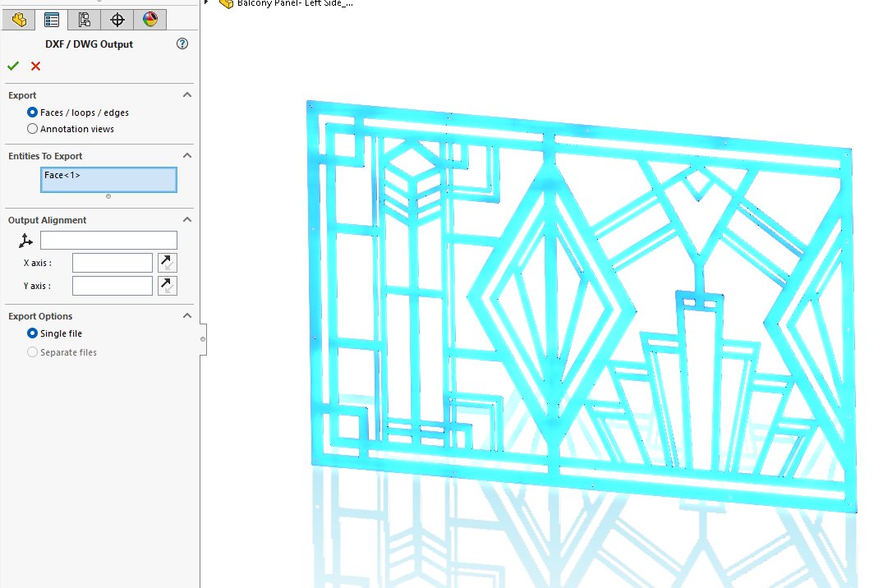Image resolution: width=892 pixels, height=588 pixels.
Task: Select the PropertyManager tab
Action: tap(51, 19)
